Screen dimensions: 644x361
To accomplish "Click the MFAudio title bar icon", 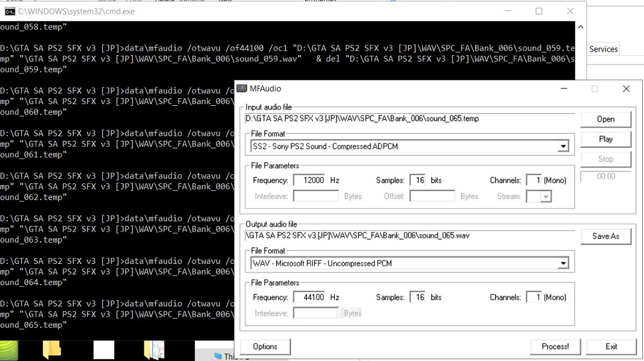I will pyautogui.click(x=242, y=89).
